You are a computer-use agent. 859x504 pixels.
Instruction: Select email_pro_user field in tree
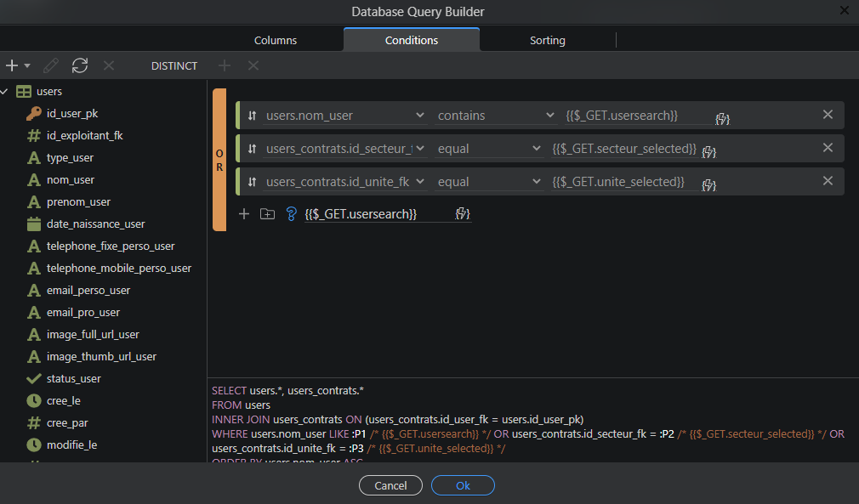[82, 312]
